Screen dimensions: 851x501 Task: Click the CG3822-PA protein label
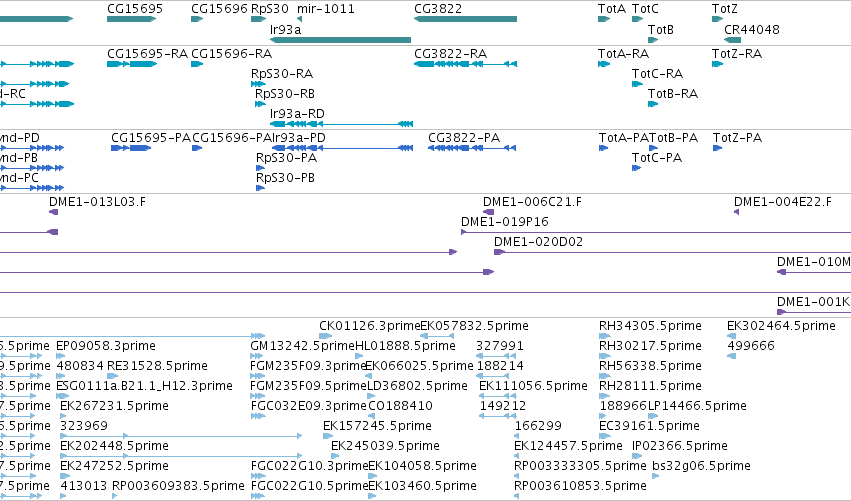point(464,138)
